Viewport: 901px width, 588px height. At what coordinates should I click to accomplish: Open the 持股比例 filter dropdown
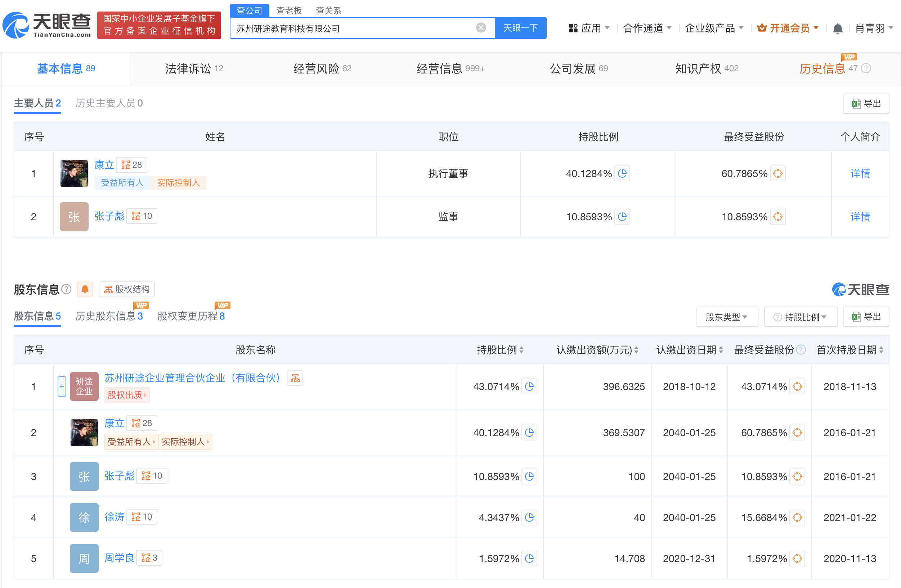(x=800, y=317)
